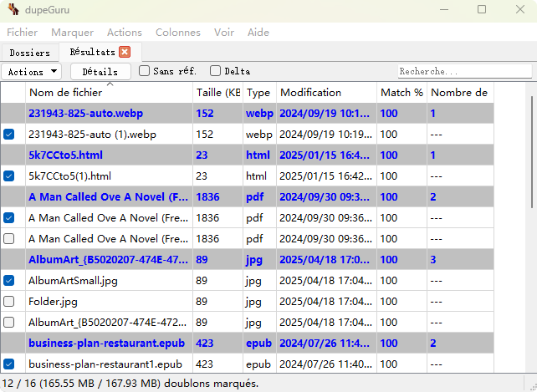Click the dupeGuru app icon in title bar

click(13, 10)
